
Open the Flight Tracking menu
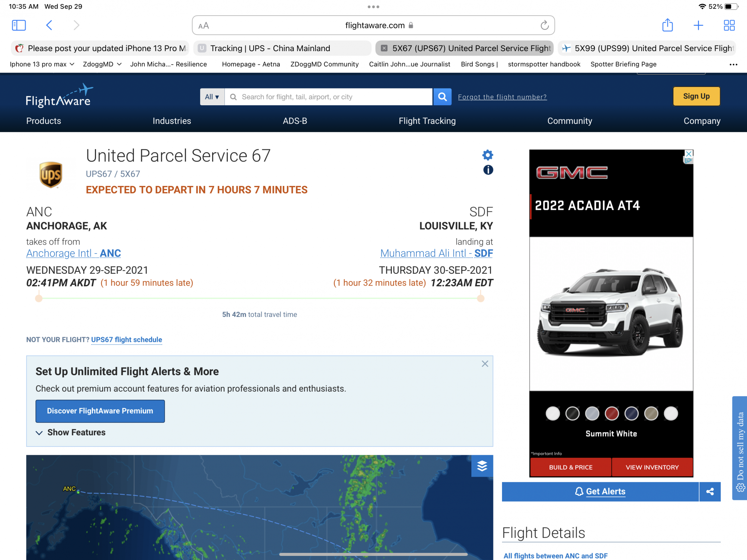coord(427,121)
